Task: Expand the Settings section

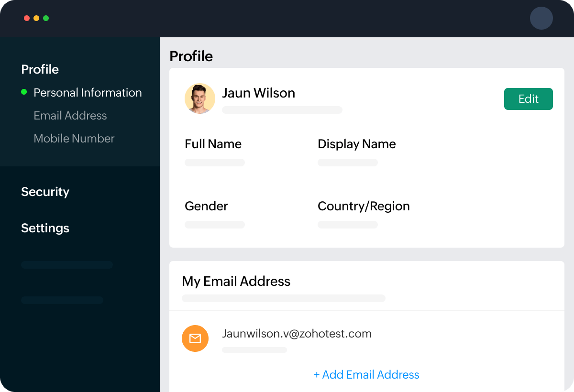Action: [x=45, y=228]
